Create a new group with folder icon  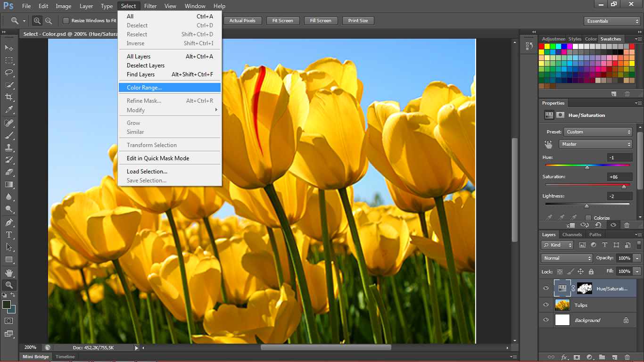pos(602,357)
